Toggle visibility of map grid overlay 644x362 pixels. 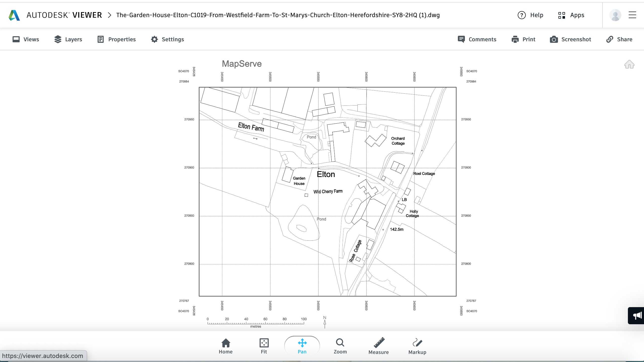(x=68, y=39)
